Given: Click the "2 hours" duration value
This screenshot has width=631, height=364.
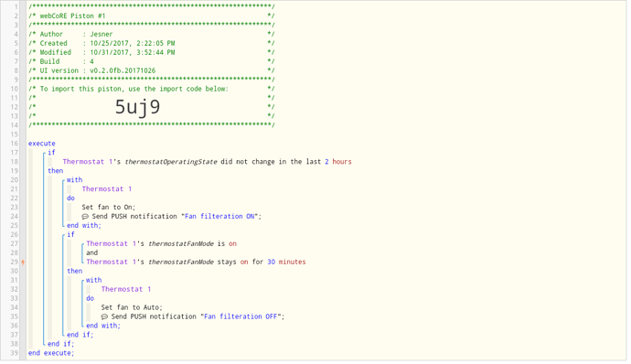Looking at the screenshot, I should 338,162.
